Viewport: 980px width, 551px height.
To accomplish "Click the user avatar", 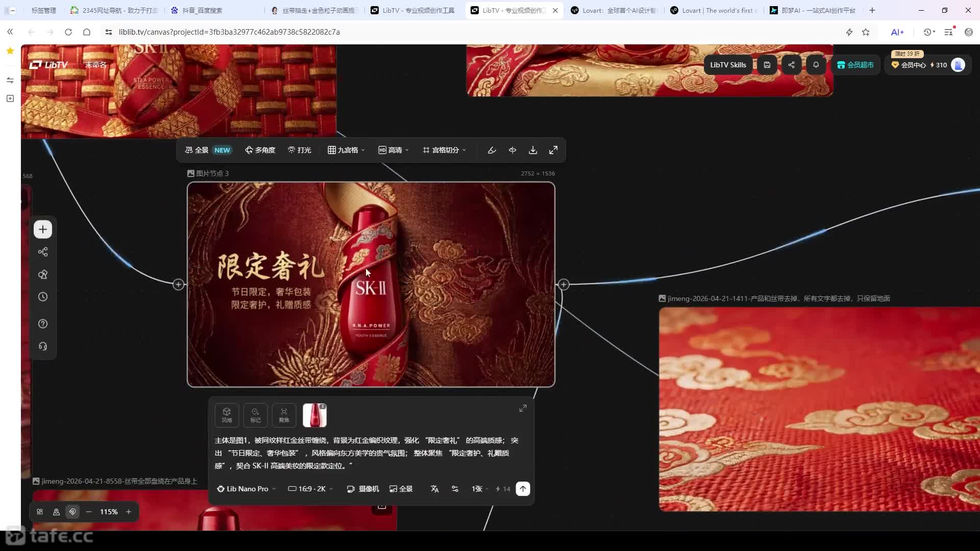I will tap(958, 65).
